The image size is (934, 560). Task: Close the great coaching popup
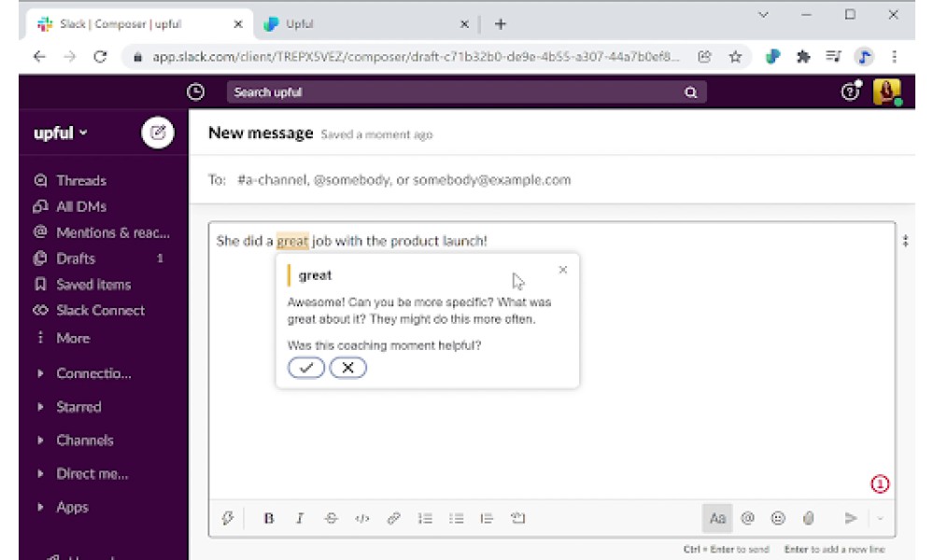click(x=563, y=270)
